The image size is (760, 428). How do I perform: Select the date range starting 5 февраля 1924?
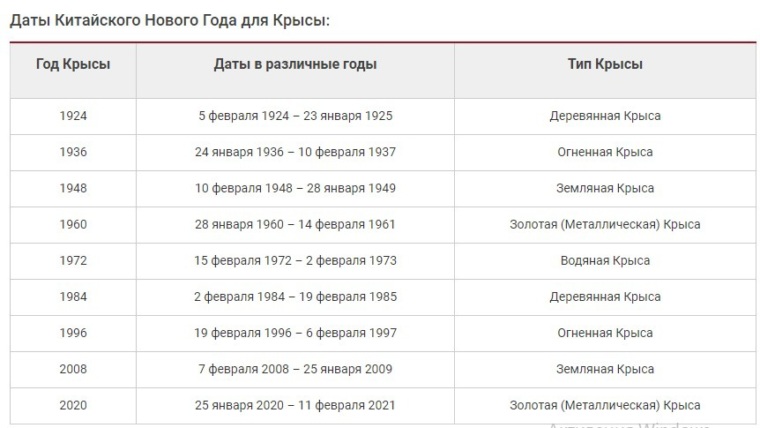(295, 116)
